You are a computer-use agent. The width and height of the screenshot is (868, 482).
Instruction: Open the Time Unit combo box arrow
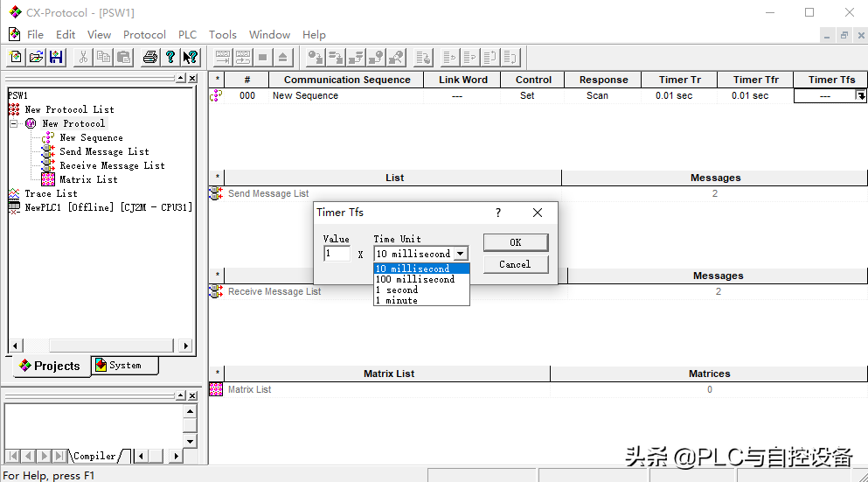point(460,254)
